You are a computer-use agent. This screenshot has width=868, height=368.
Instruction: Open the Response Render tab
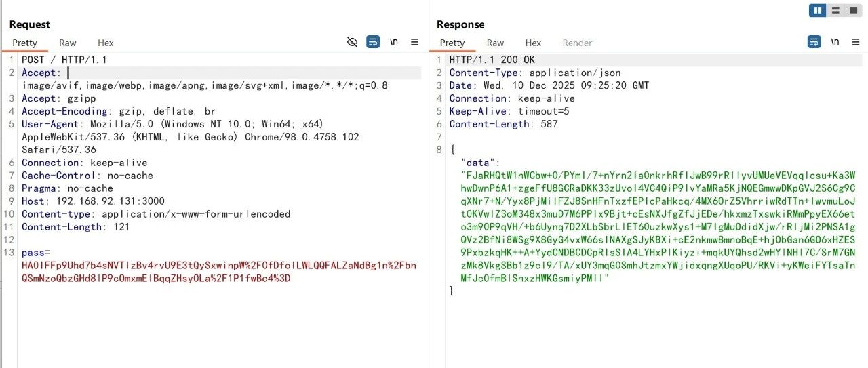coord(578,43)
